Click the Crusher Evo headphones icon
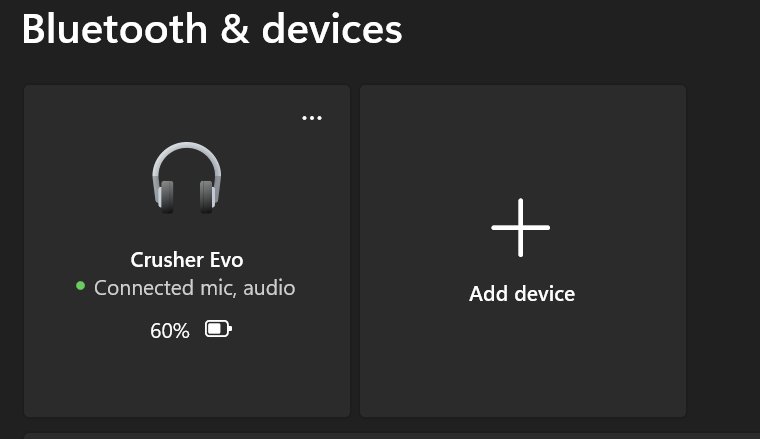The image size is (760, 439). (x=187, y=178)
